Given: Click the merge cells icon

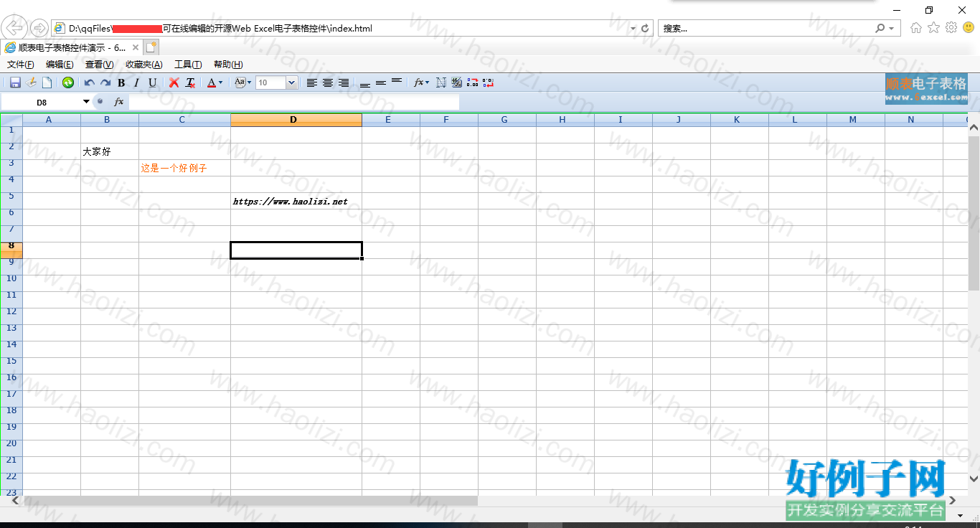Looking at the screenshot, I should (473, 82).
